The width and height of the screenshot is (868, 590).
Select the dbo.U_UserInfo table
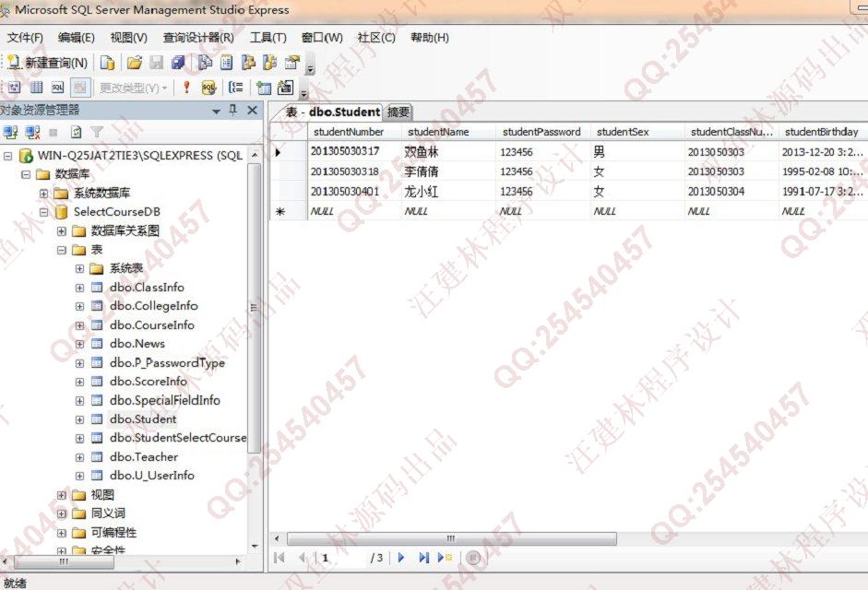tap(151, 476)
